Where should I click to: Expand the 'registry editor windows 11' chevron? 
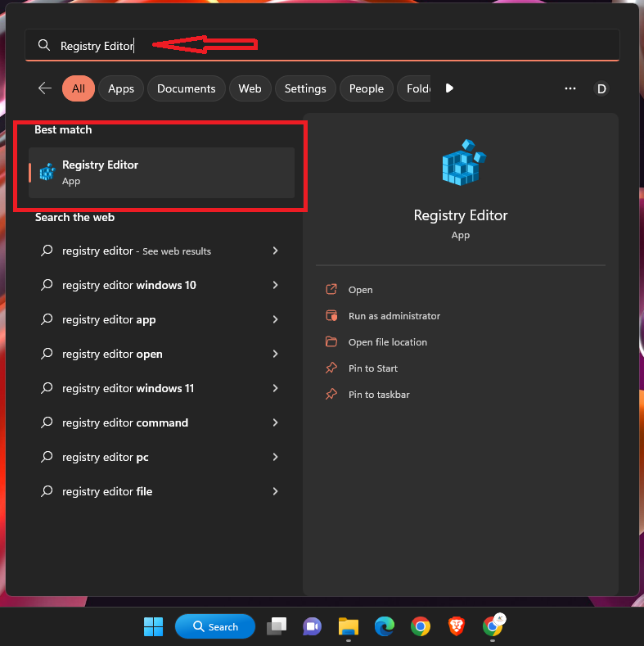click(x=276, y=388)
